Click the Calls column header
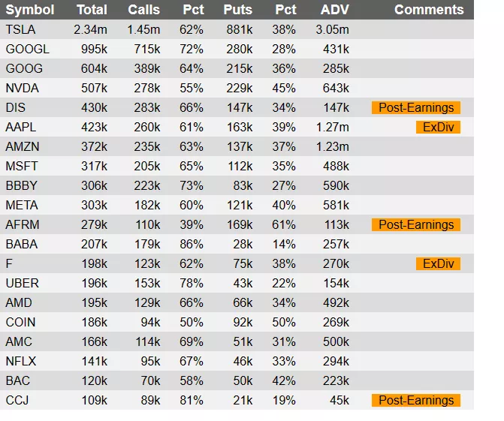 pyautogui.click(x=143, y=10)
